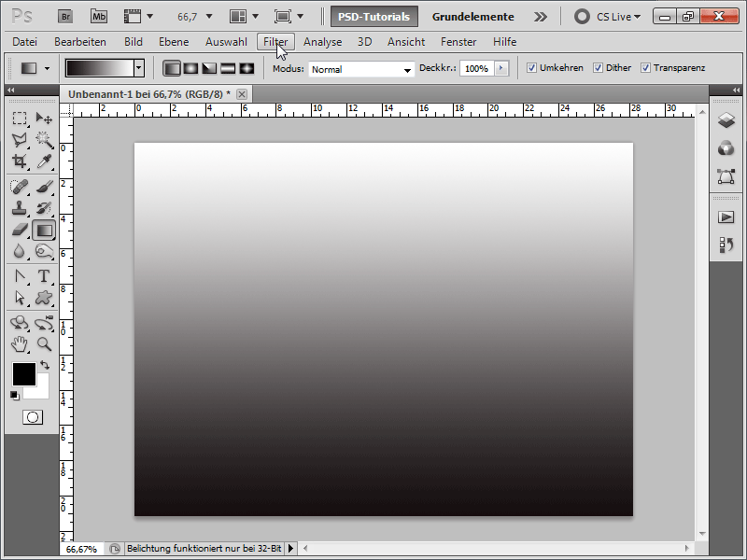Choose the angle gradient style
Image resolution: width=747 pixels, height=560 pixels.
[x=209, y=68]
